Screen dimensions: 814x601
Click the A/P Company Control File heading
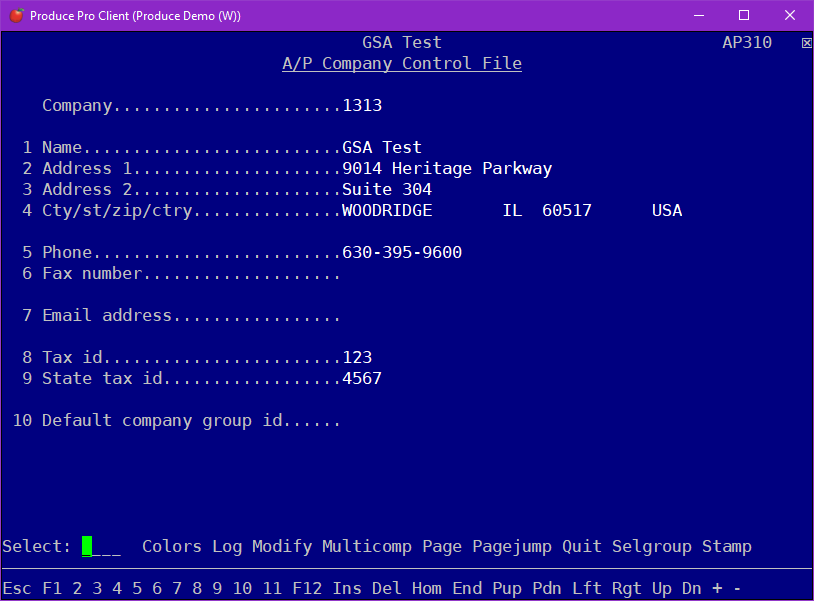click(x=402, y=63)
